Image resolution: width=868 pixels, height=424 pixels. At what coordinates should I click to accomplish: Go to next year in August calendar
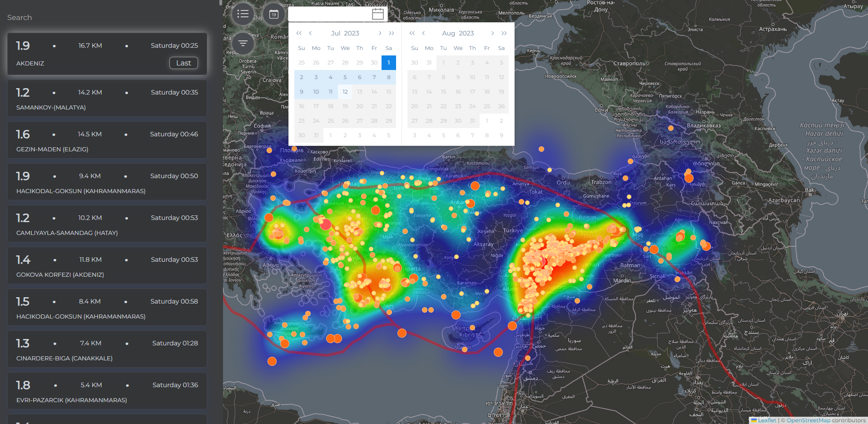point(504,33)
